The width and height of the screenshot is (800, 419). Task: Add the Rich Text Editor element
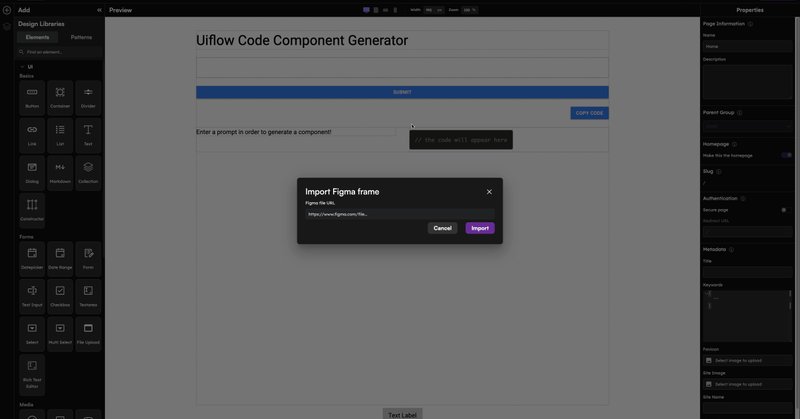32,375
